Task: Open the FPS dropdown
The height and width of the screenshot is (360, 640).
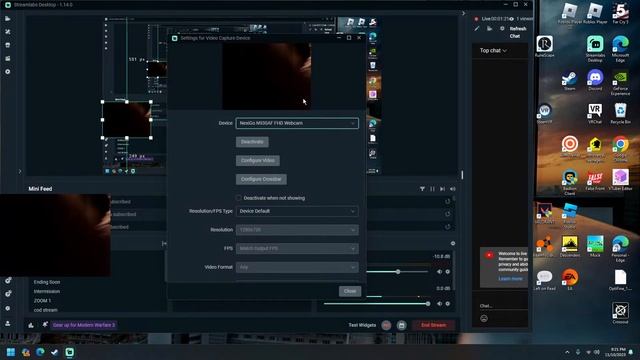Action: coord(297,248)
